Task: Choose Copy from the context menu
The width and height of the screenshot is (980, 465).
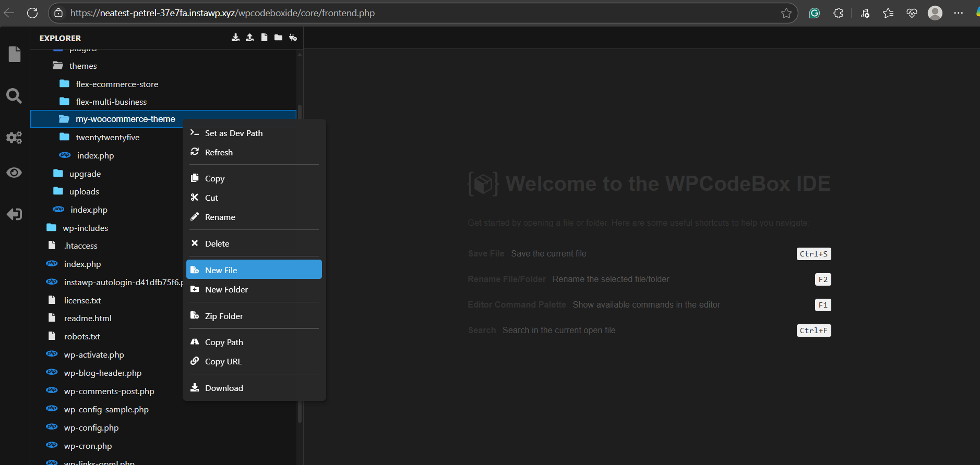Action: tap(254, 178)
